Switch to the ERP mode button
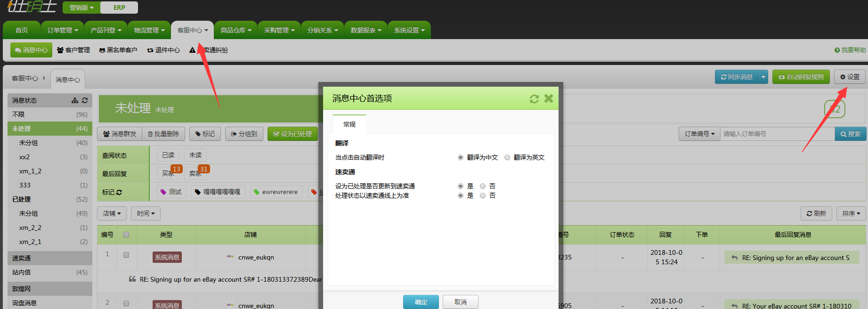Image resolution: width=868 pixels, height=309 pixels. (x=119, y=8)
